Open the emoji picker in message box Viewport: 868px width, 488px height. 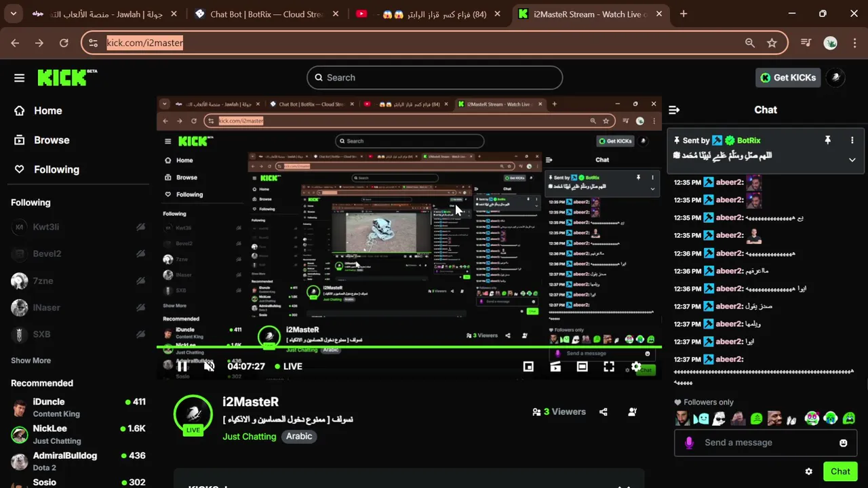pos(843,443)
